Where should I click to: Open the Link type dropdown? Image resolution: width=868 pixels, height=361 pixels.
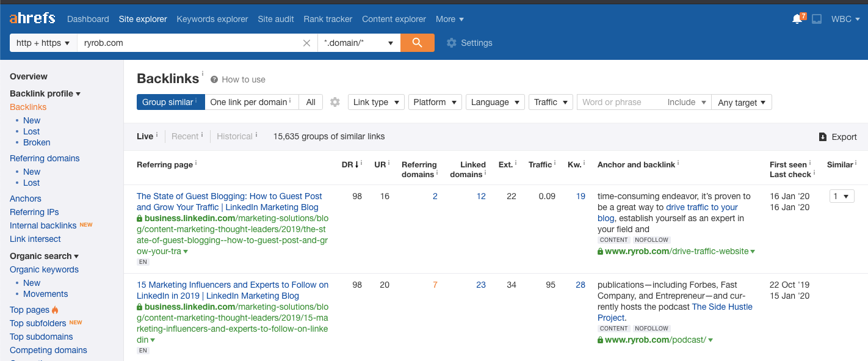(376, 102)
